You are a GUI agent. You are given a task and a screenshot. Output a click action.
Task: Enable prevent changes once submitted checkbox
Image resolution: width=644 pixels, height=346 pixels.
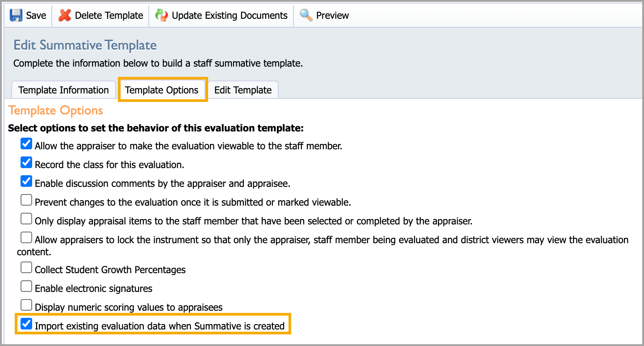click(x=27, y=200)
